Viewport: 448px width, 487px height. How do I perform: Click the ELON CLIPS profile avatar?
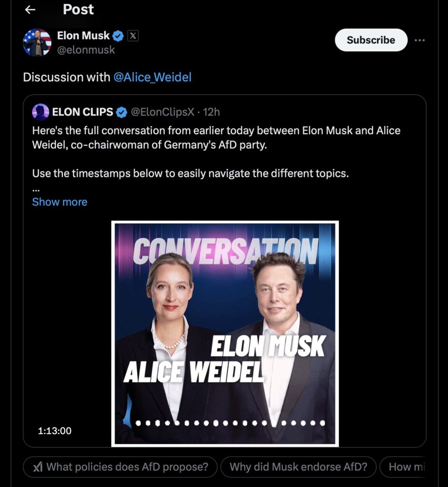point(40,112)
